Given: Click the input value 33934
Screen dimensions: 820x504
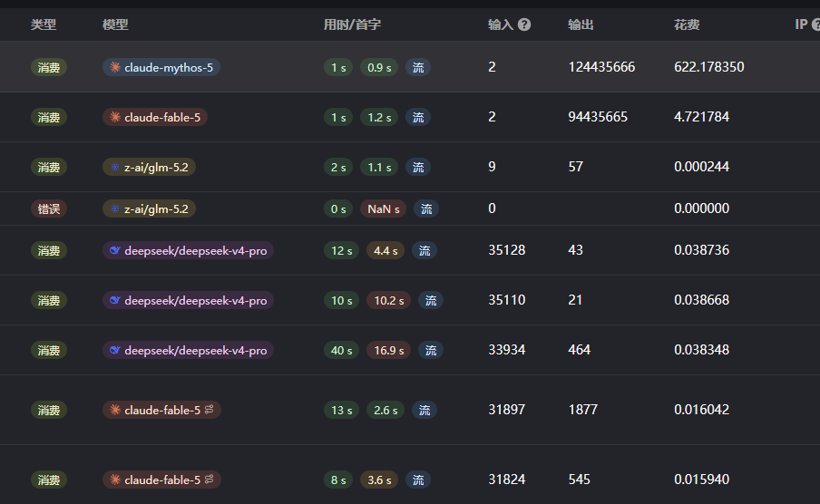Looking at the screenshot, I should point(507,349).
